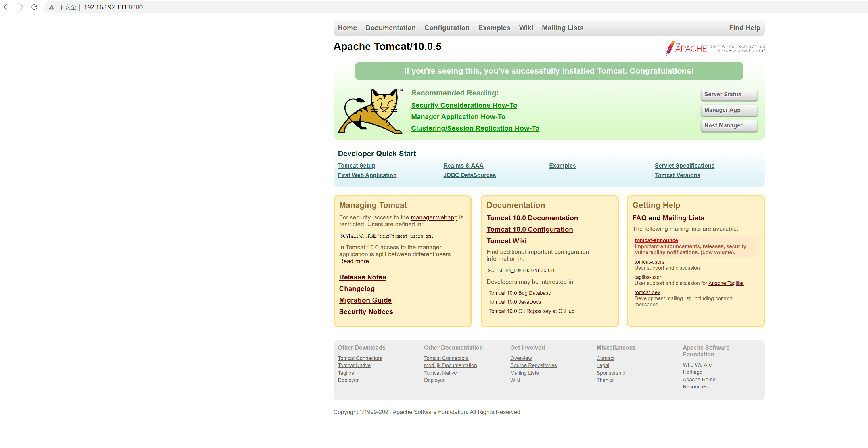Visit the Tomcat Wiki link
The image size is (868, 448).
tap(506, 241)
